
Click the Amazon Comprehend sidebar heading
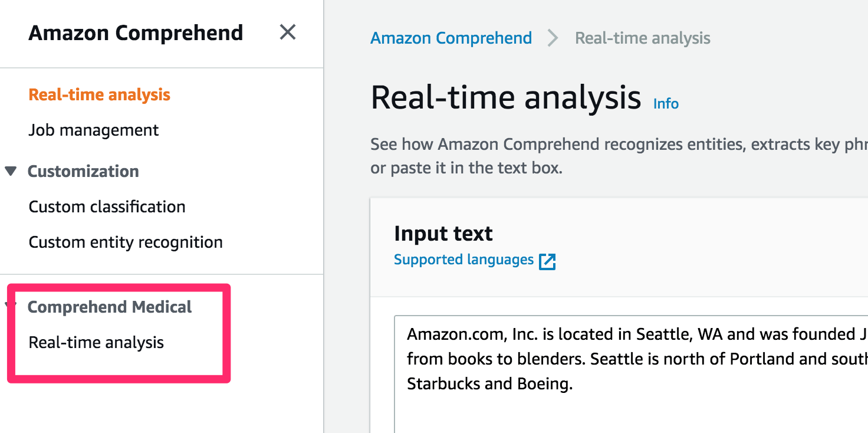(x=136, y=33)
